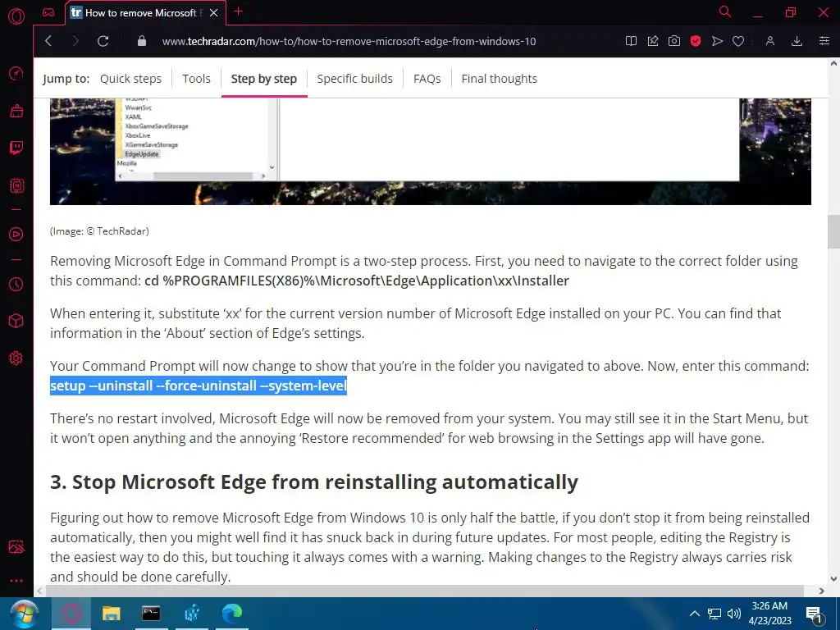Open the downloads icon in toolbar

[x=797, y=41]
